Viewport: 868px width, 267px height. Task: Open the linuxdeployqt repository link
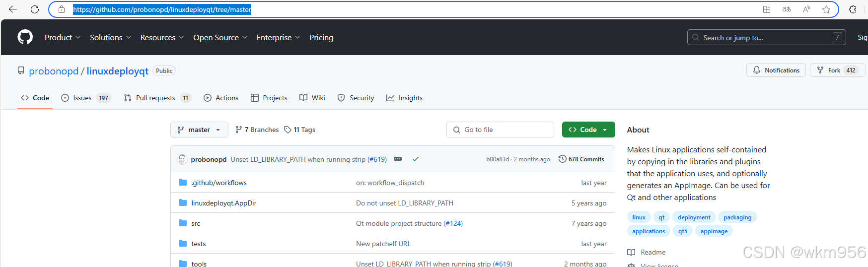pos(118,71)
